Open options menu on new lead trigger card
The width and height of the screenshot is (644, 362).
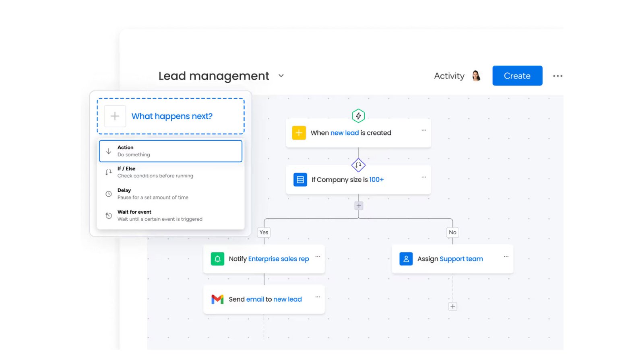(423, 130)
